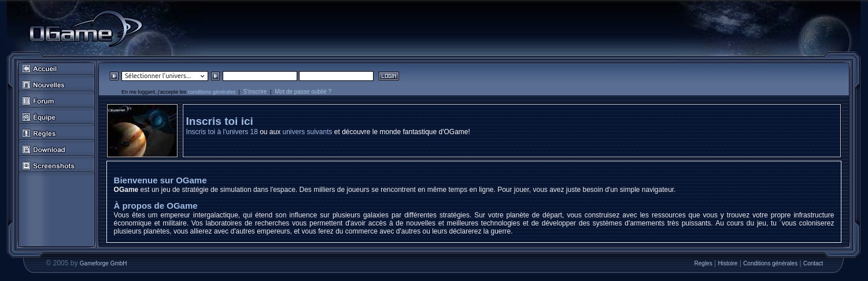This screenshot has width=868, height=281.
Task: Open the Nouvelles menu item
Action: click(56, 85)
